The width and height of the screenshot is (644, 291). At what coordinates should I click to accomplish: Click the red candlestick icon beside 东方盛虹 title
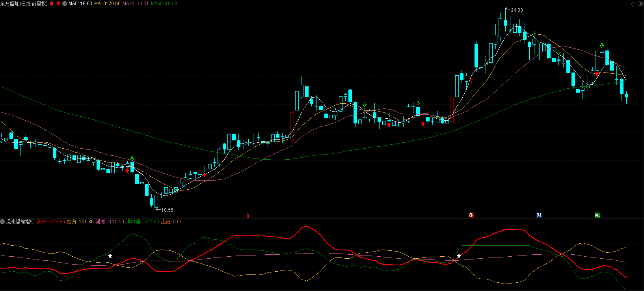[52, 4]
